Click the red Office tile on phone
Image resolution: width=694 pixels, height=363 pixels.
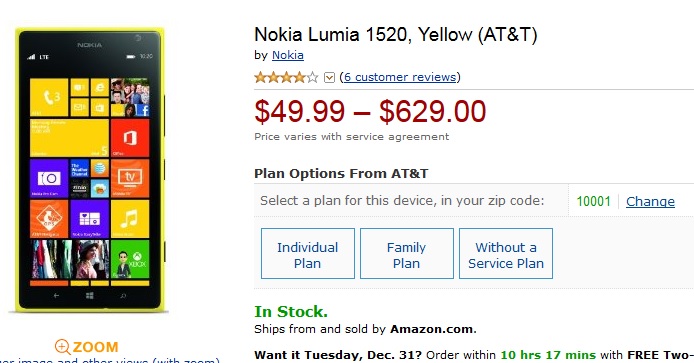(130, 137)
